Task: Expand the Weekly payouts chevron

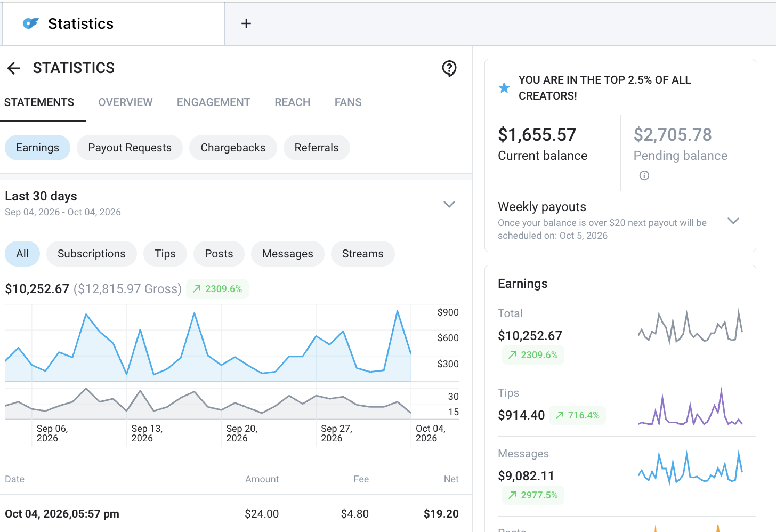Action: (733, 221)
